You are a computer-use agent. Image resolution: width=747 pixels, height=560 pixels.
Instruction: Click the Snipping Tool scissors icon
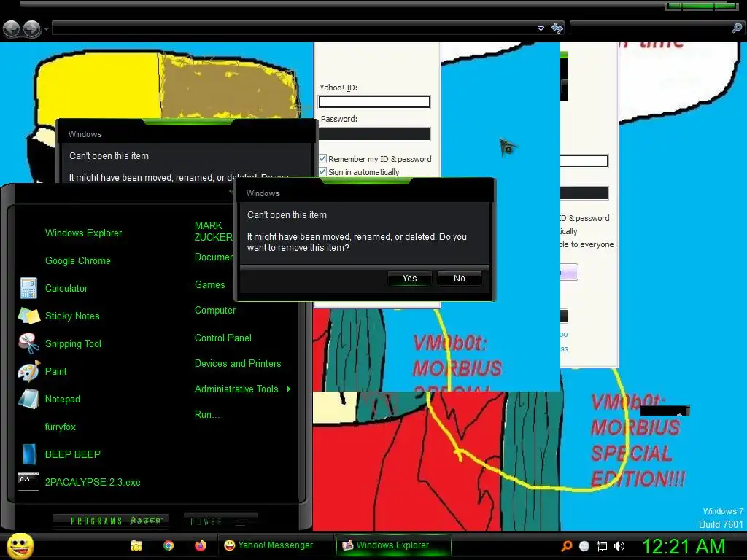tap(28, 343)
